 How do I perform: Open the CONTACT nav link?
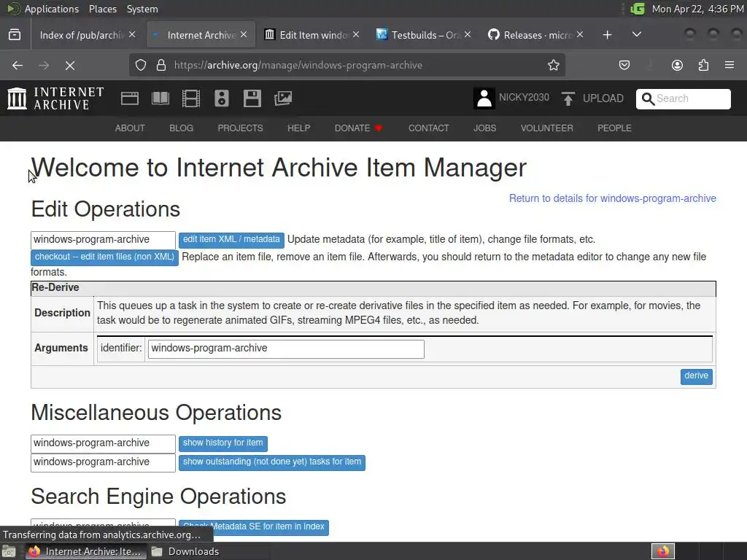pos(428,128)
